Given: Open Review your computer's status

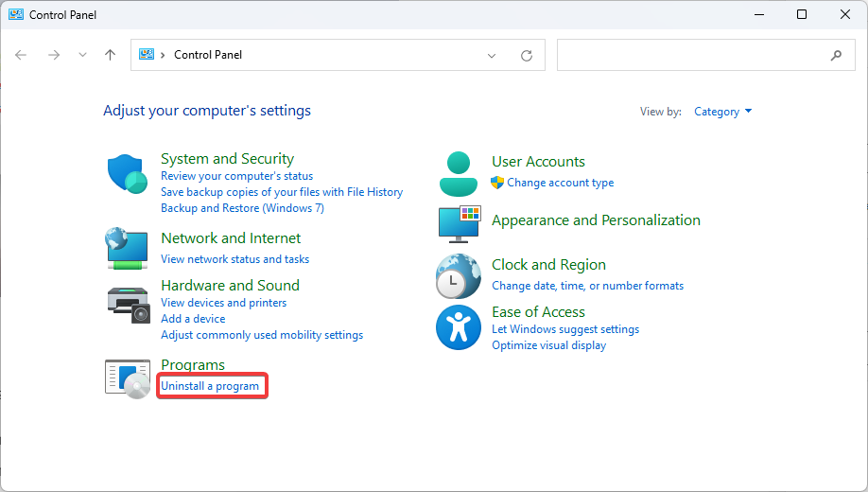Looking at the screenshot, I should click(237, 176).
